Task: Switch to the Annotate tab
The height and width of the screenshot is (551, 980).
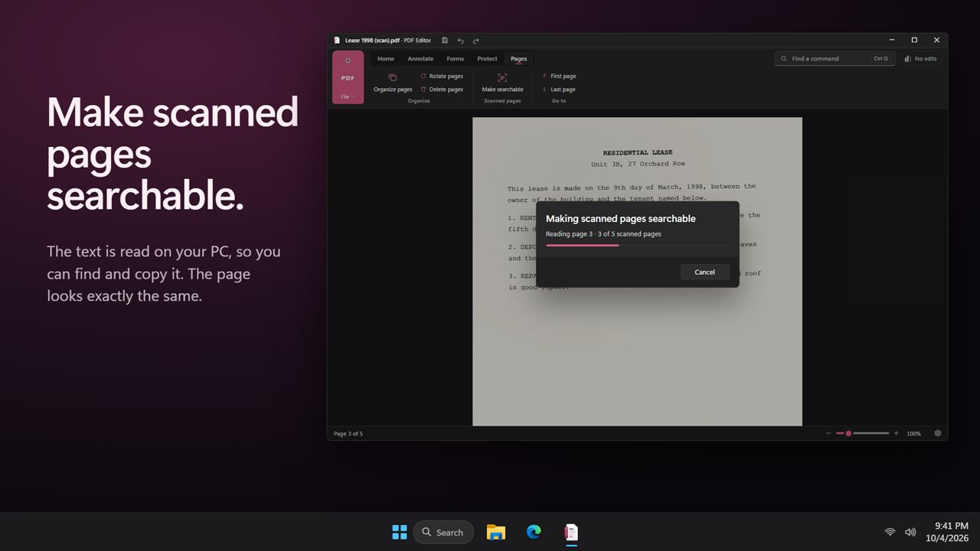Action: pyautogui.click(x=420, y=59)
